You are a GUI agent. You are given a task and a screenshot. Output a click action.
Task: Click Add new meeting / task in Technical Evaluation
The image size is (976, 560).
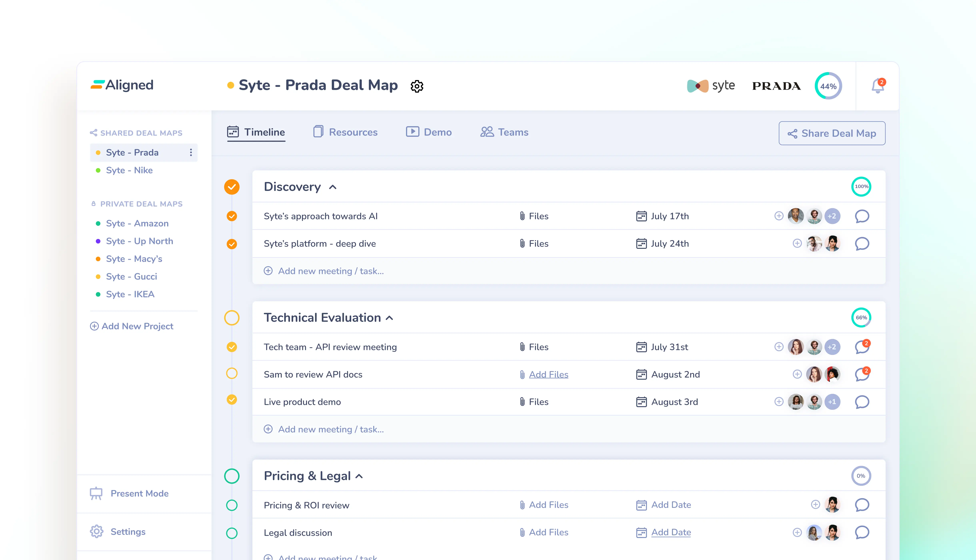tap(324, 429)
